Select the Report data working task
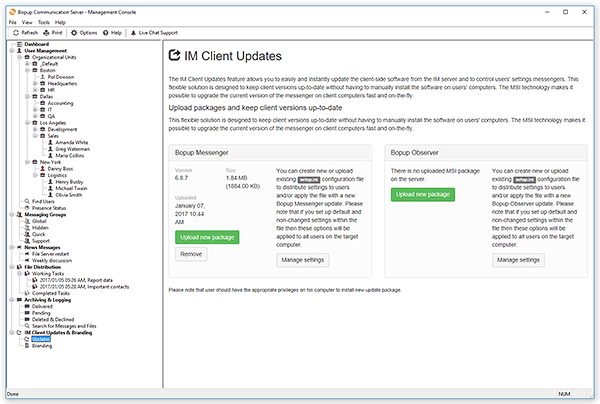 (76, 280)
